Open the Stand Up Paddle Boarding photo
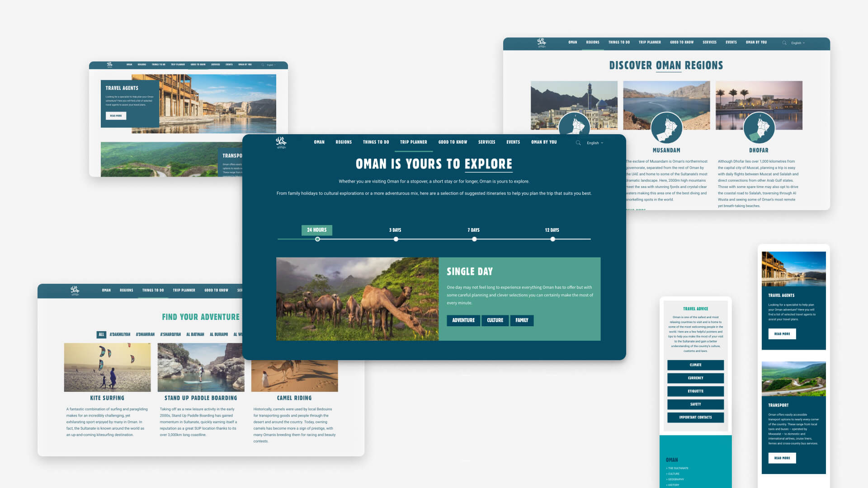The image size is (868, 488). pos(201,367)
